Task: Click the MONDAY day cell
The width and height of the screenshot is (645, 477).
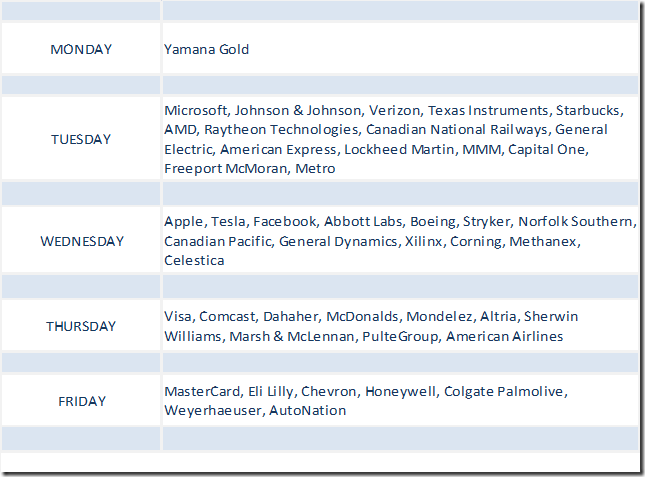Action: tap(81, 49)
